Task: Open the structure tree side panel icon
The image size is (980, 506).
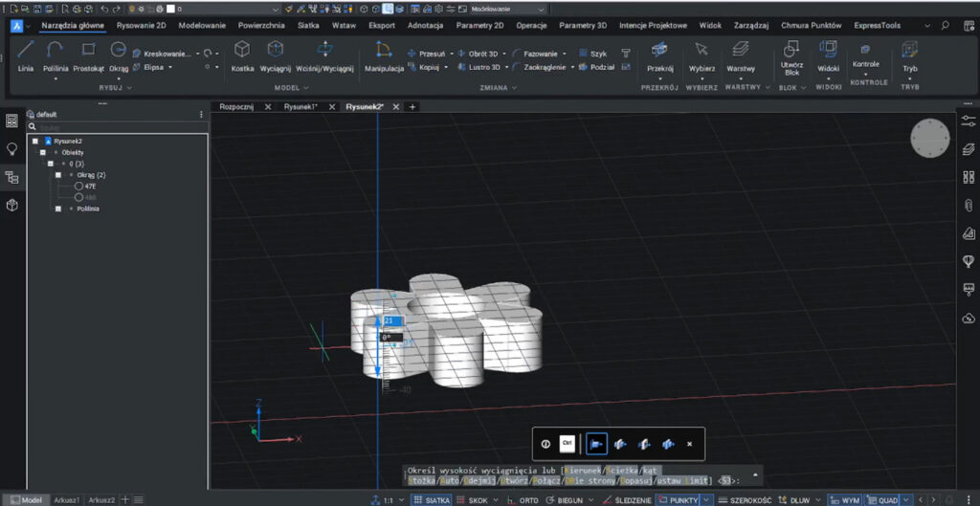Action: (11, 177)
